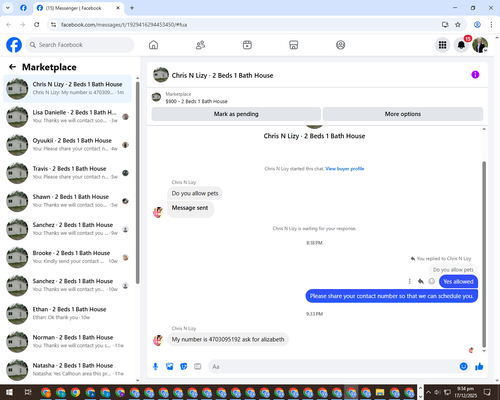Click the Search Facebook field
The height and width of the screenshot is (400, 500).
pyautogui.click(x=80, y=45)
